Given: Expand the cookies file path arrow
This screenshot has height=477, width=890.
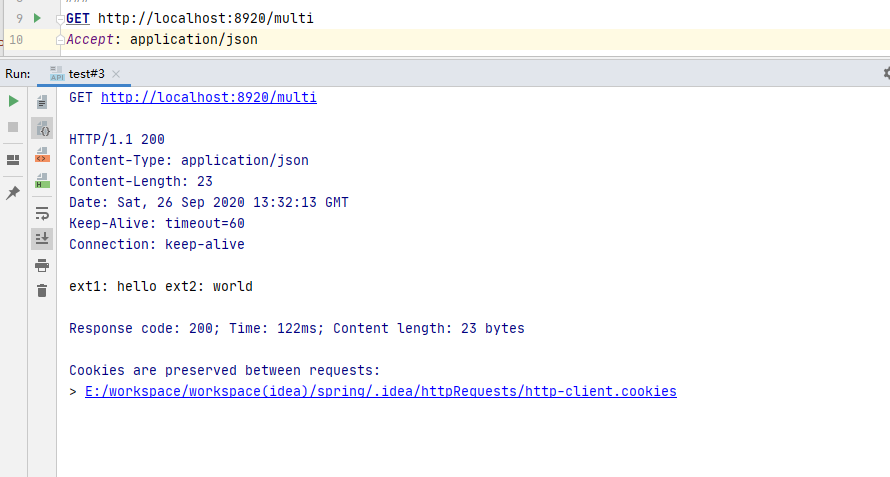Looking at the screenshot, I should click(x=73, y=391).
